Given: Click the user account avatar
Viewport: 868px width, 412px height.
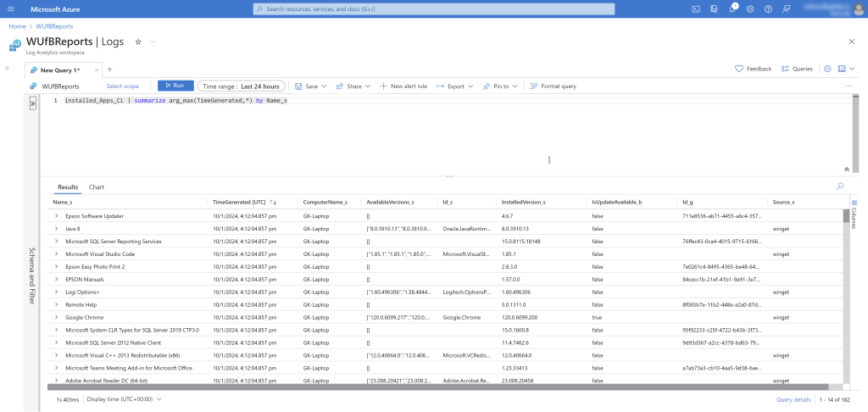Looking at the screenshot, I should click(x=858, y=8).
